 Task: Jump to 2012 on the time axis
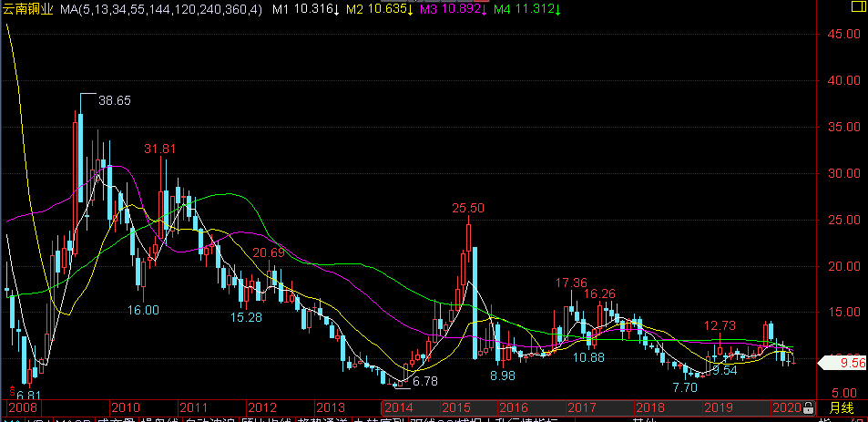262,408
